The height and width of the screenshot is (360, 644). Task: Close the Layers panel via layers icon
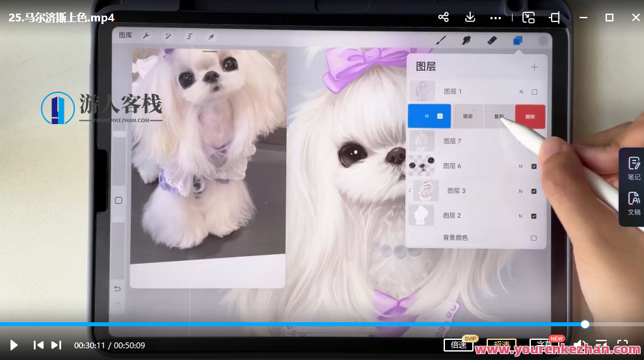(518, 40)
